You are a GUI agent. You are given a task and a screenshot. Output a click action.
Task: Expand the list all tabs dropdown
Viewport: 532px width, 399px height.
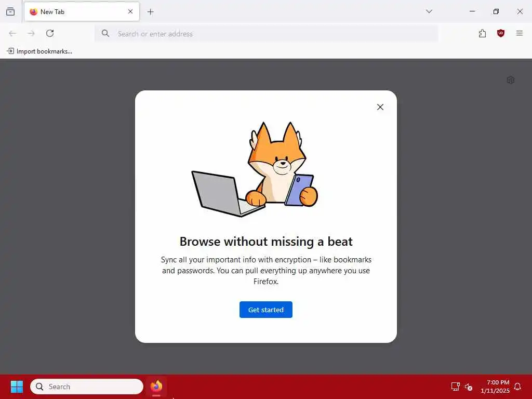[429, 11]
